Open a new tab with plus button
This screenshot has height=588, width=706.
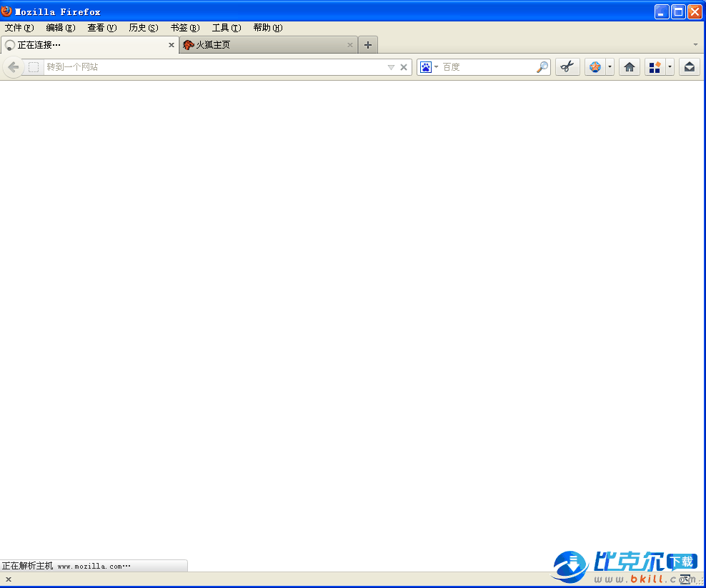click(368, 45)
